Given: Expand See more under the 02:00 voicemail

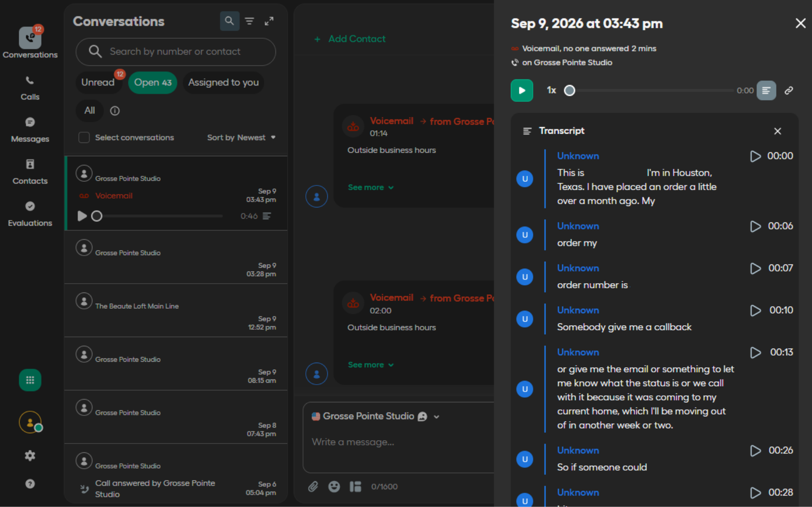Looking at the screenshot, I should click(x=371, y=365).
